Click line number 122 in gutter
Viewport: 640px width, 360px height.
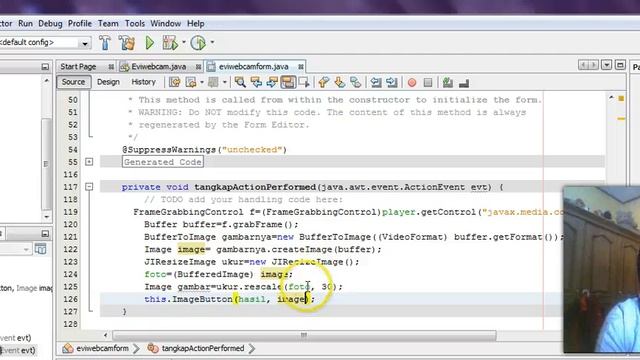[71, 249]
